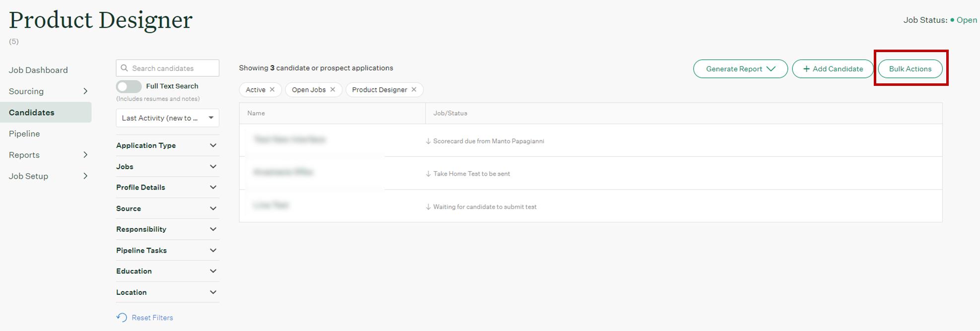
Task: Toggle the Full Text Search switch
Action: pyautogui.click(x=129, y=86)
